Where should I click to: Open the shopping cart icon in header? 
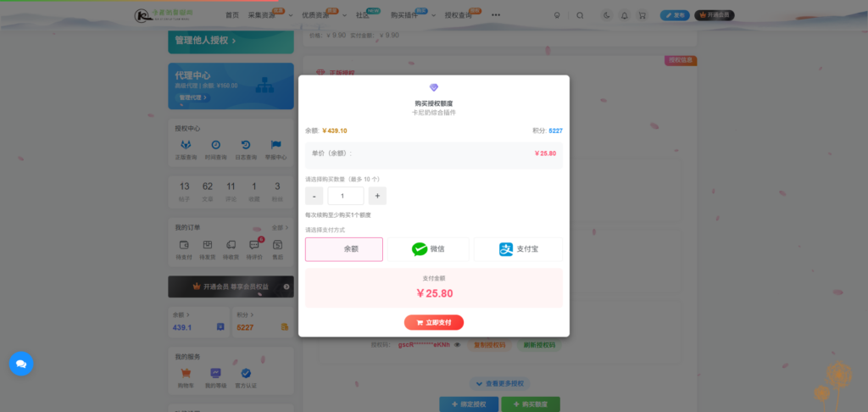pyautogui.click(x=642, y=15)
